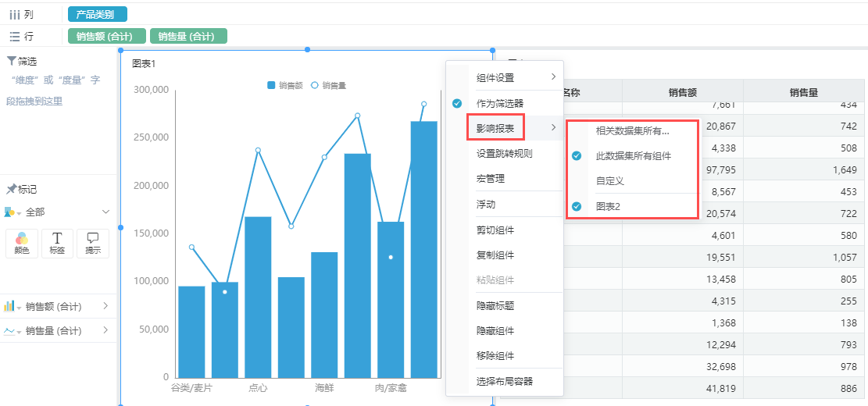868x406 pixels.
Task: Click the 肉/家禽 axis label
Action: coord(391,388)
